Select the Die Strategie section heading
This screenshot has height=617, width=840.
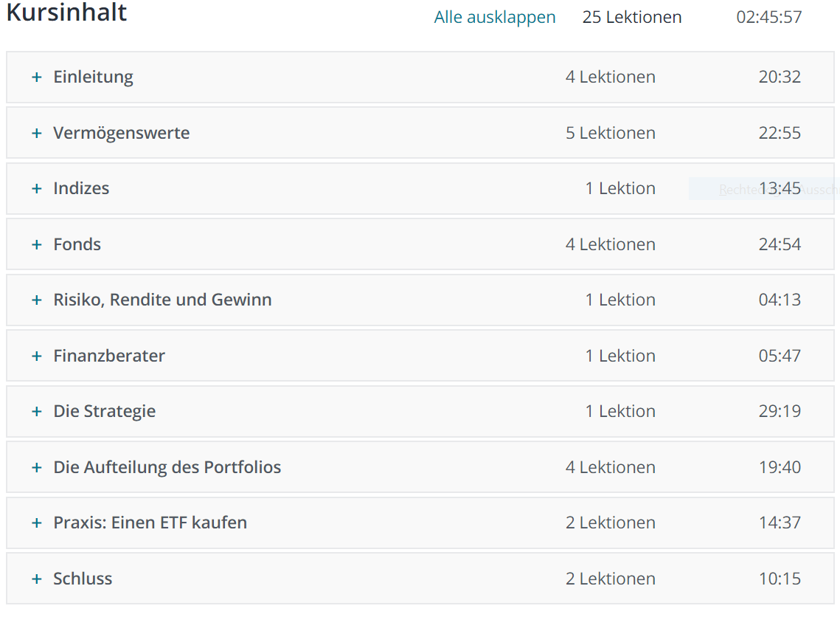point(105,412)
